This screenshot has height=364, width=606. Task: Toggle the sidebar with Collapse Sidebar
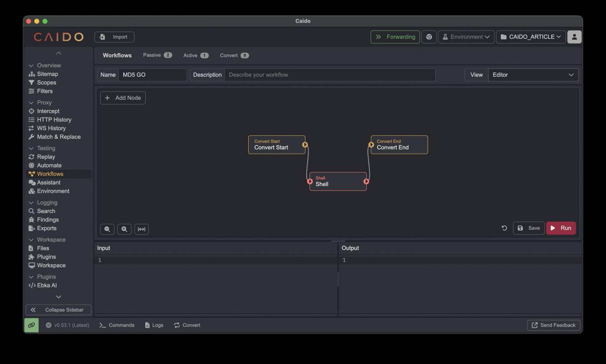pyautogui.click(x=58, y=310)
